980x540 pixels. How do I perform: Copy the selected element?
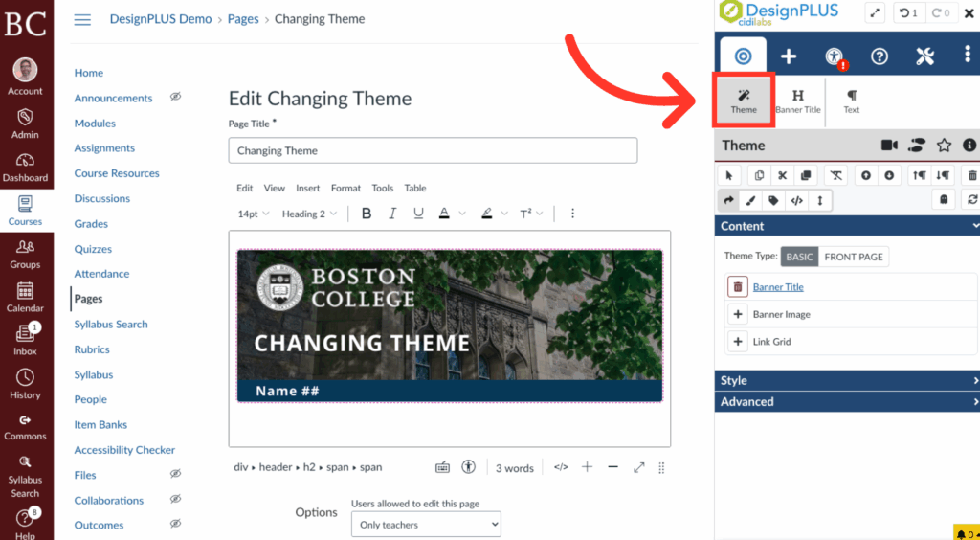point(759,175)
